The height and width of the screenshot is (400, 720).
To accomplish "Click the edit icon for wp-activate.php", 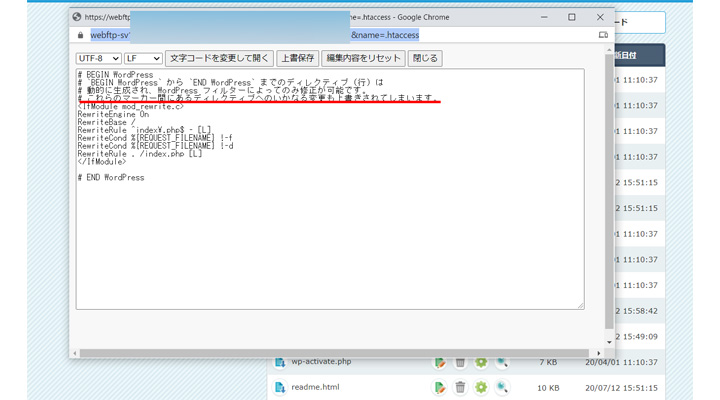I will click(x=439, y=363).
